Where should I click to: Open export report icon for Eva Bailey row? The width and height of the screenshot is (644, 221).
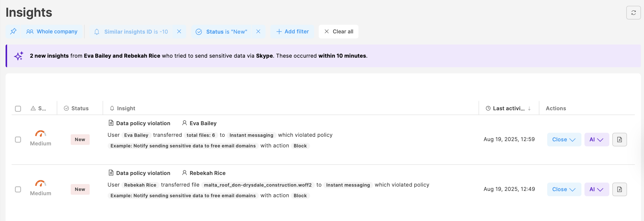(619, 140)
